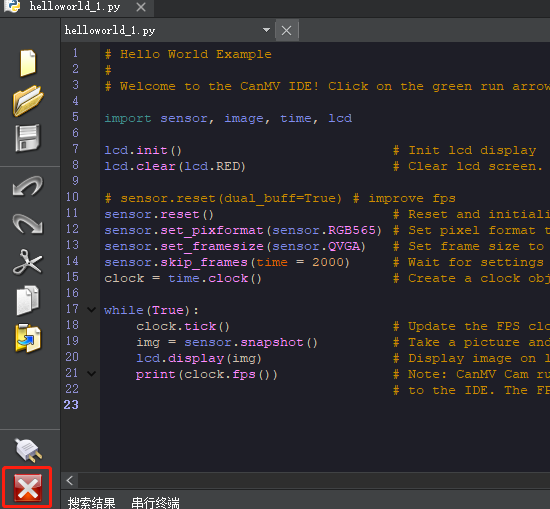550x509 pixels.
Task: Open the 搜索结果 tab
Action: (x=92, y=503)
